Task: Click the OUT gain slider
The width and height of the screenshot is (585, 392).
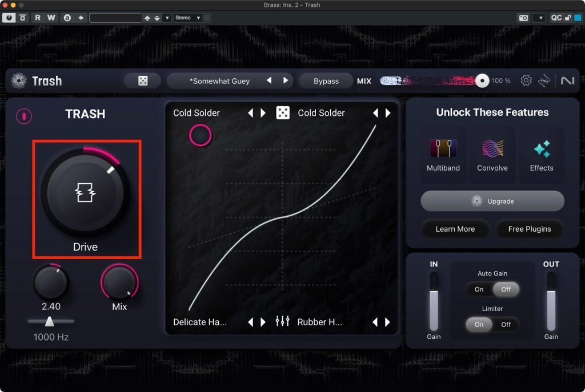Action: (551, 301)
